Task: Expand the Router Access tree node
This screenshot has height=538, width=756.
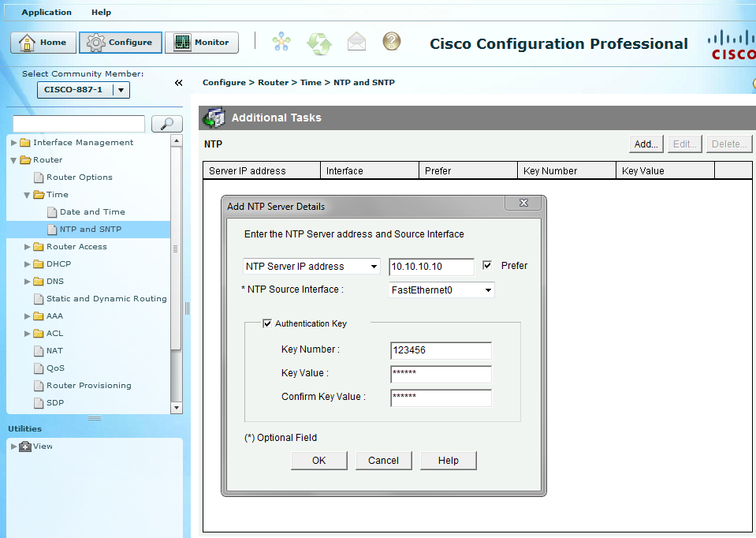Action: tap(27, 247)
